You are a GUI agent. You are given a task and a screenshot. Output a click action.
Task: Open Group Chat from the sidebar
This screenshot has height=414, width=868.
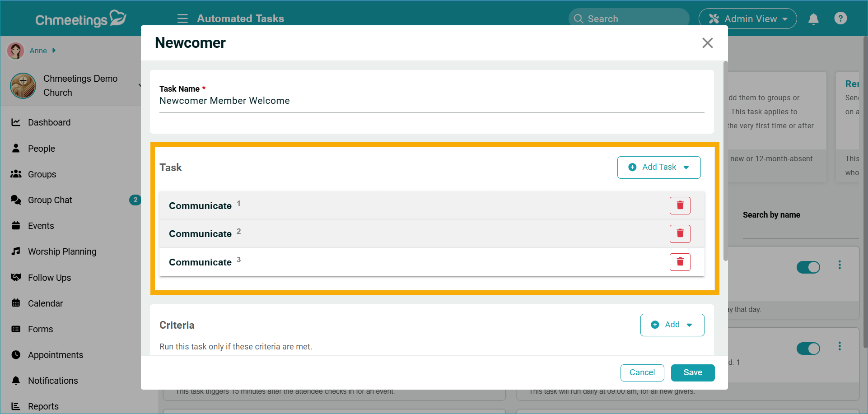point(16,200)
